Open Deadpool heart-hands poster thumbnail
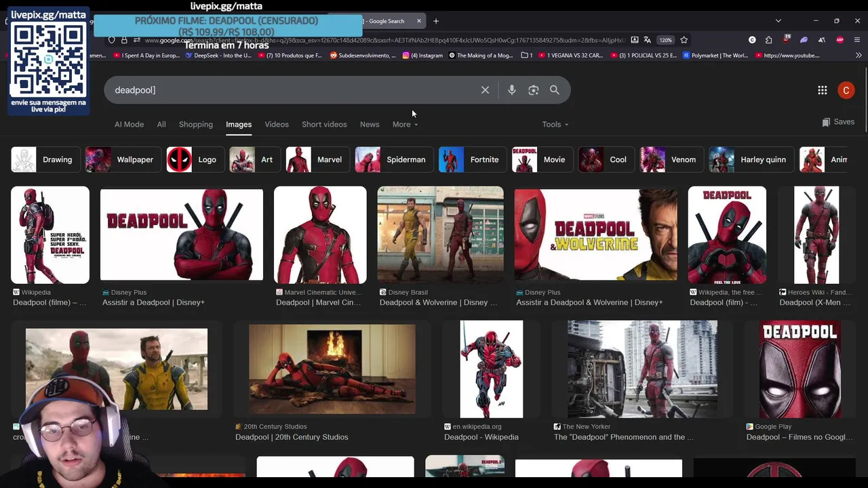The image size is (868, 488). tap(727, 235)
